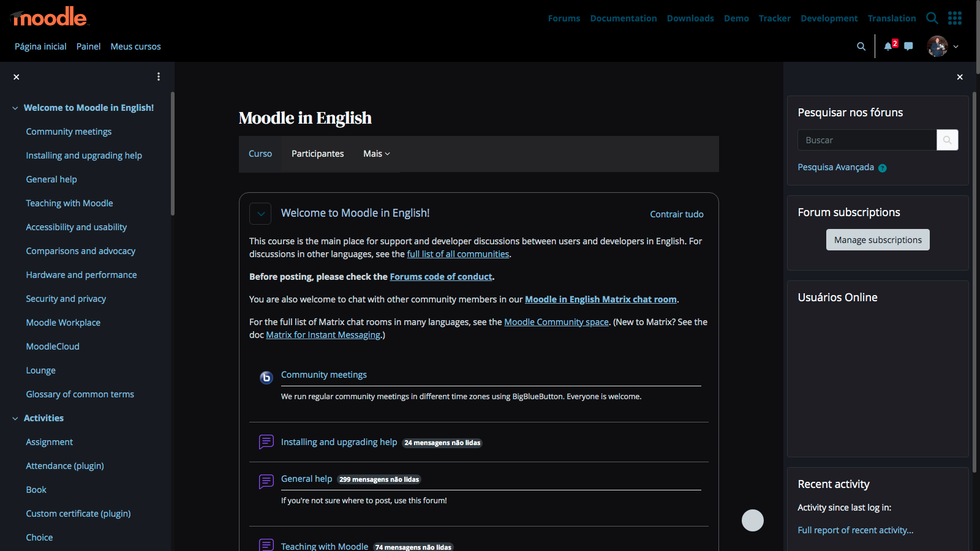
Task: Open Full report of recent activity link
Action: pos(855,530)
